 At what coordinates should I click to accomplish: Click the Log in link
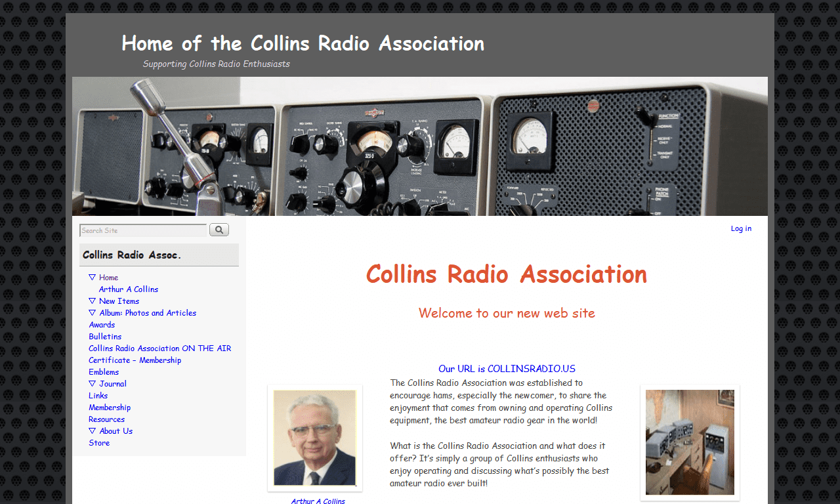741,228
